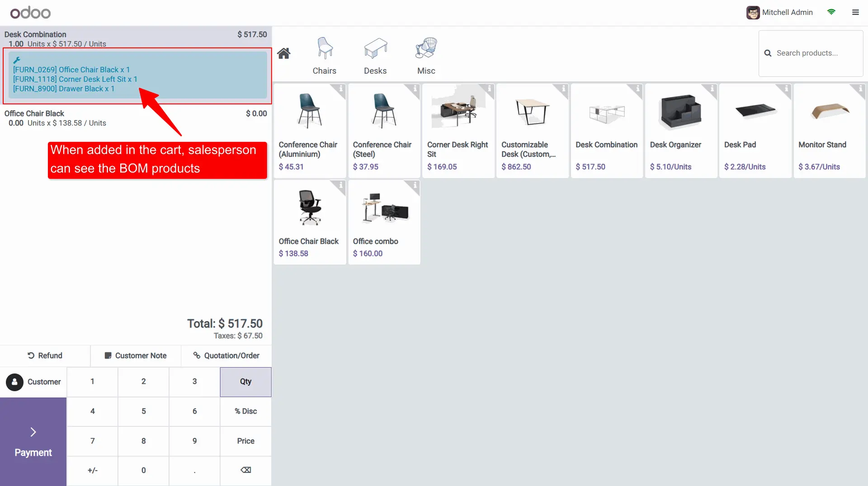The height and width of the screenshot is (486, 868).
Task: Select Price numpad mode
Action: pyautogui.click(x=245, y=441)
